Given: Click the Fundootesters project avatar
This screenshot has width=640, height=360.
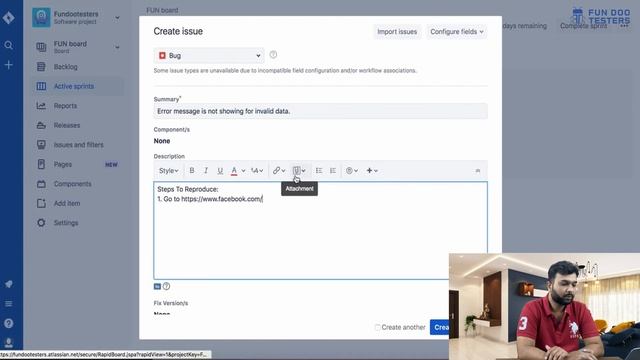Looking at the screenshot, I should click(x=41, y=17).
